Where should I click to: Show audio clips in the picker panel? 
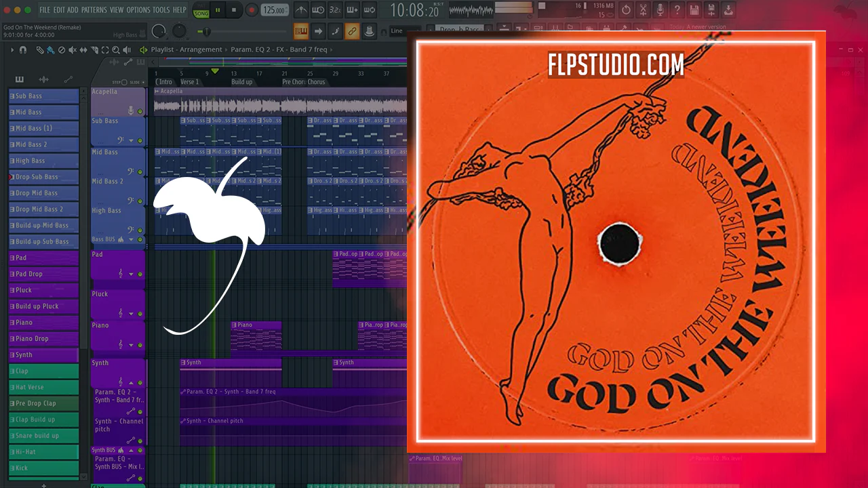(43, 79)
